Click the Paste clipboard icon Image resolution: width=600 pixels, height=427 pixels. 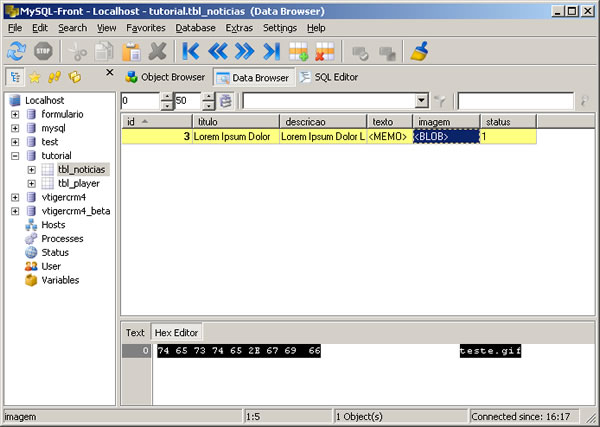pyautogui.click(x=131, y=51)
